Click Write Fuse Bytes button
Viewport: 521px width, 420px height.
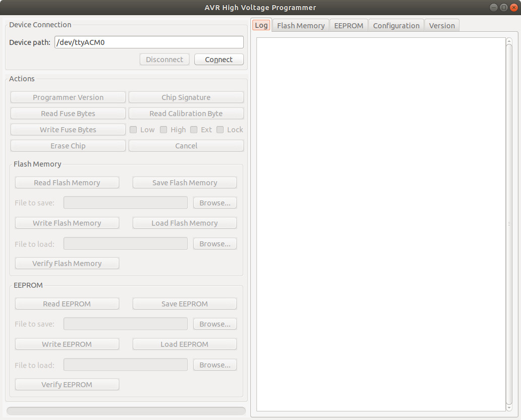tap(68, 130)
